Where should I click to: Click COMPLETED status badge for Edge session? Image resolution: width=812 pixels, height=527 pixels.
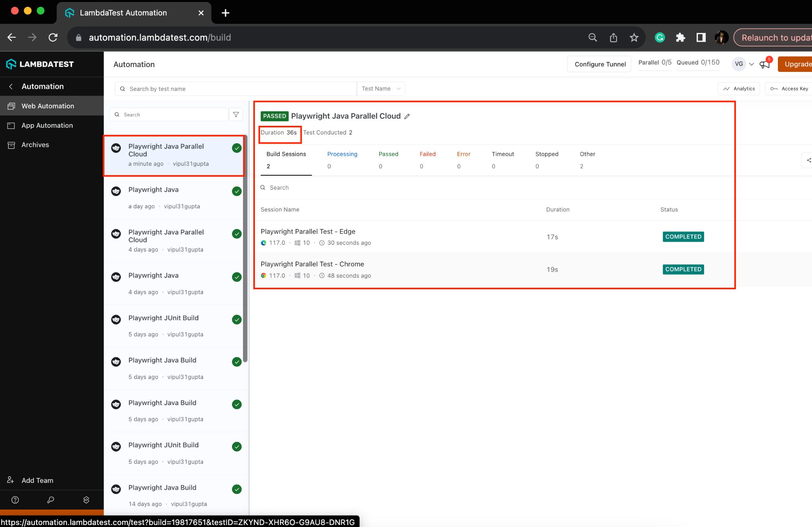pos(683,237)
